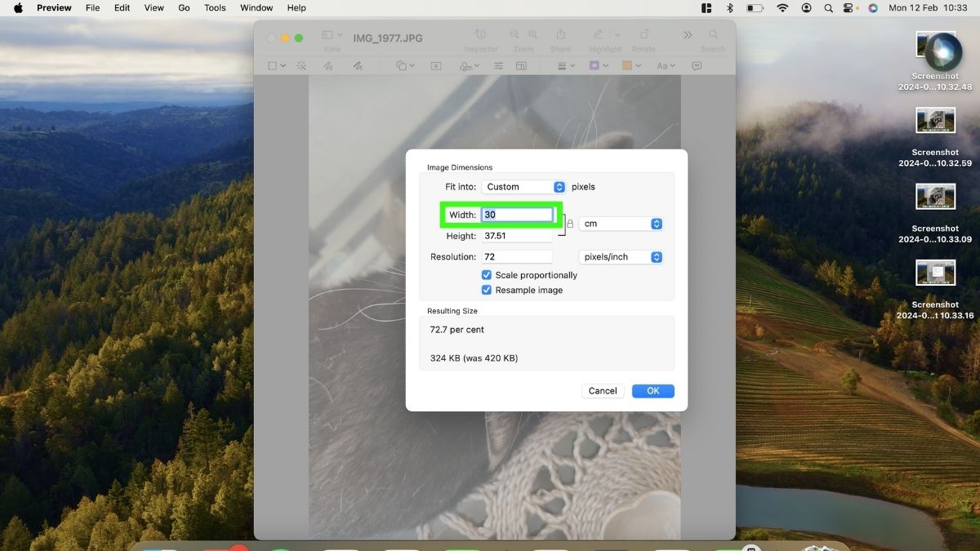The image size is (980, 551).
Task: Open the pixels/inch resolution dropdown
Action: point(621,257)
